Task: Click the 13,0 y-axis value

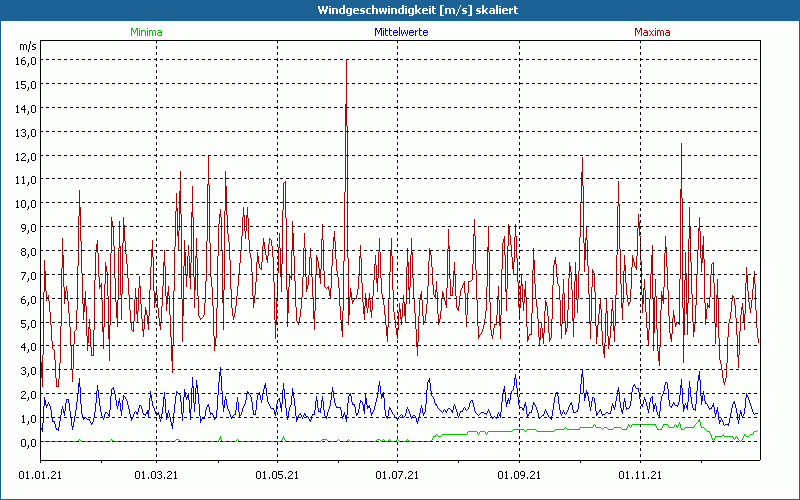Action: coord(28,133)
